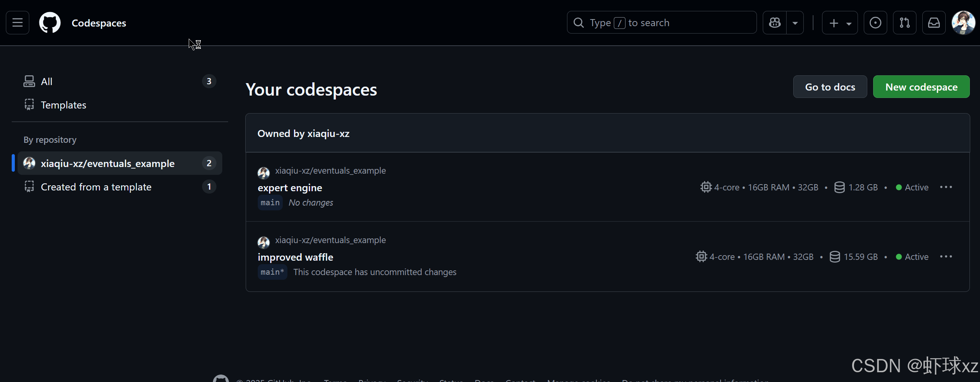Click the '15.59 GB' storage value
The width and height of the screenshot is (980, 382).
[x=861, y=257]
